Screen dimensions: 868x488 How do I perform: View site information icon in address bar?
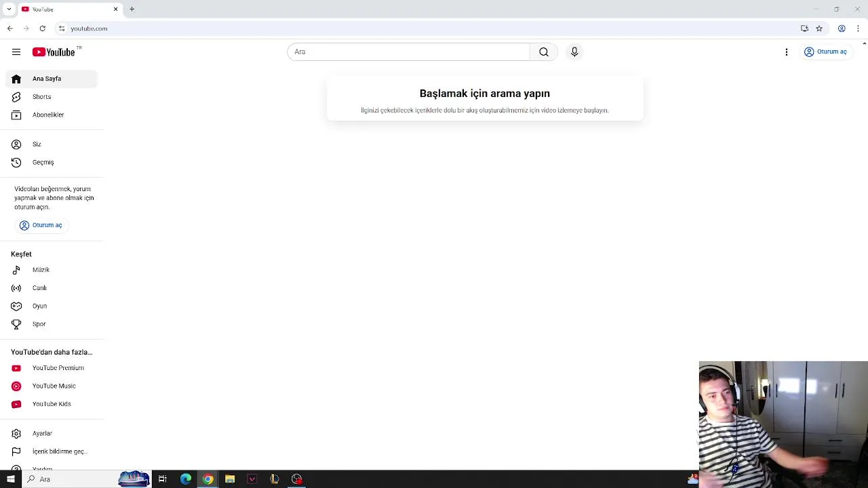(61, 28)
